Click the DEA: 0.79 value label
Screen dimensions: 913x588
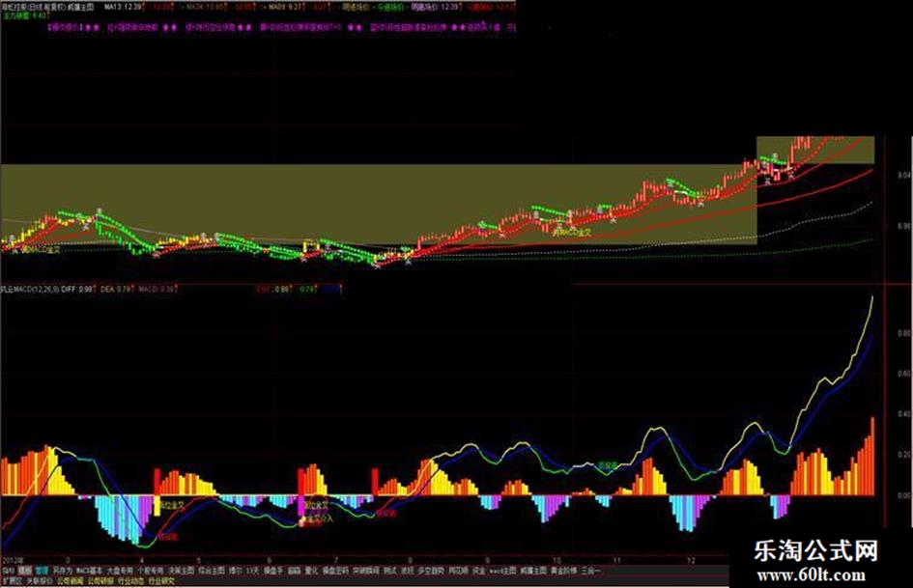(x=114, y=289)
